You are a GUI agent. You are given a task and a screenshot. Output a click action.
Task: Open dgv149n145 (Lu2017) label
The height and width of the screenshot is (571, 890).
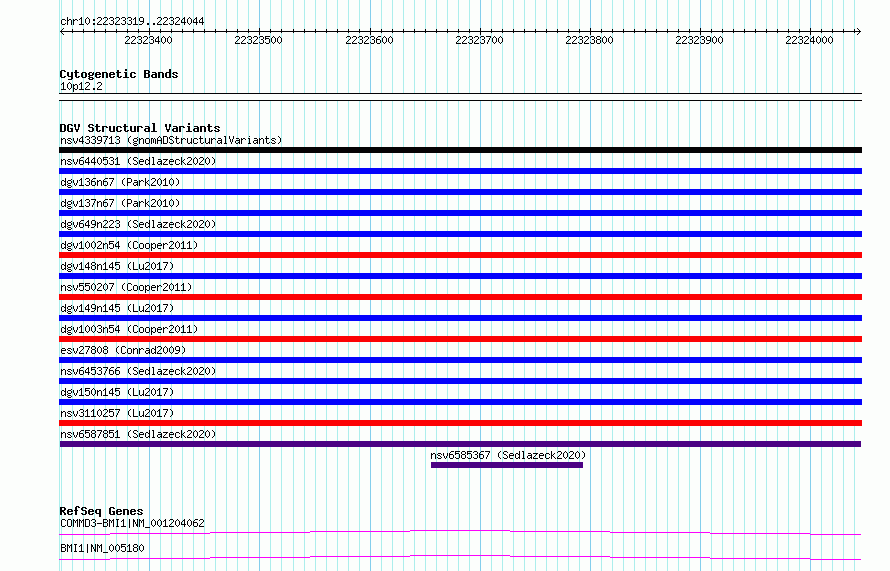117,308
